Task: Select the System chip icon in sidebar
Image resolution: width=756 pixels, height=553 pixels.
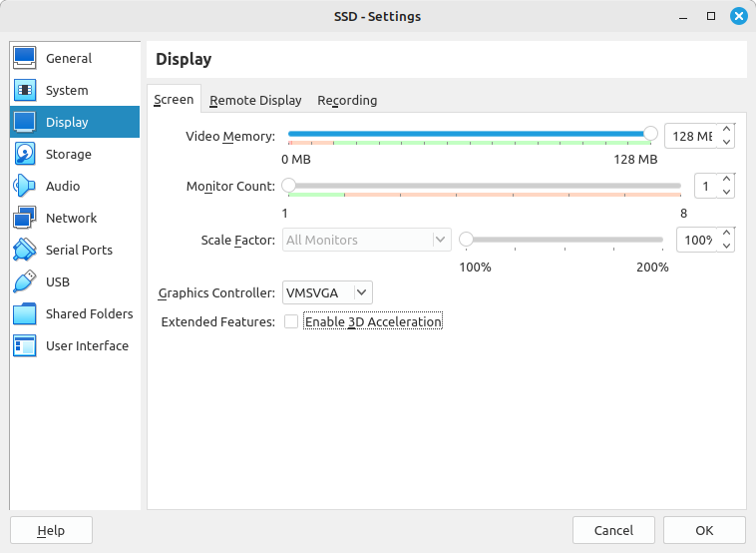Action: pyautogui.click(x=25, y=91)
